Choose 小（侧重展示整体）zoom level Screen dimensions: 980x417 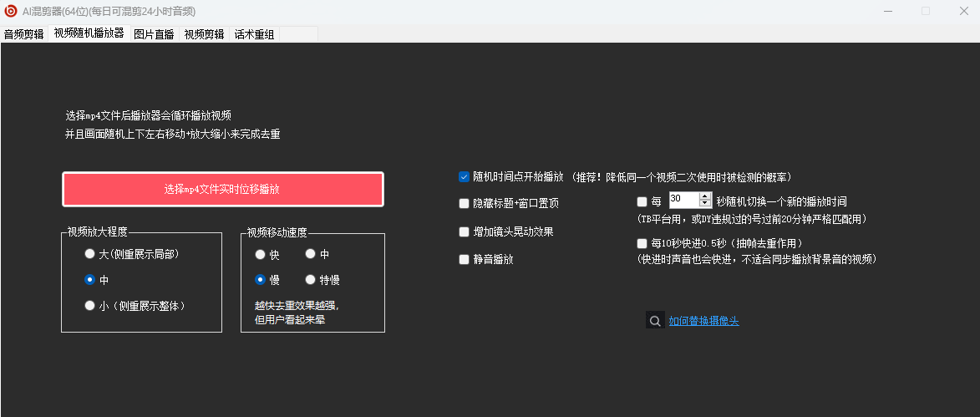pyautogui.click(x=90, y=306)
